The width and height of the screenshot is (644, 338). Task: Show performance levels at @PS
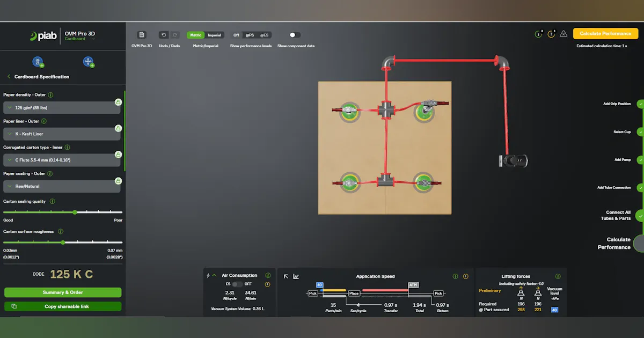point(250,35)
